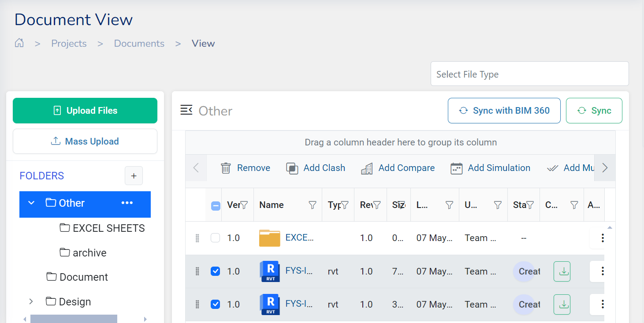
Task: Click the Add Simulation calendar icon
Action: coord(456,168)
